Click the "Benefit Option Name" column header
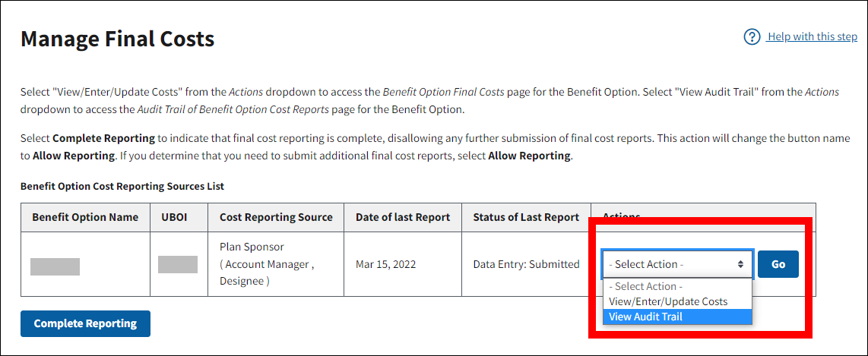This screenshot has height=356, width=868. click(x=85, y=217)
